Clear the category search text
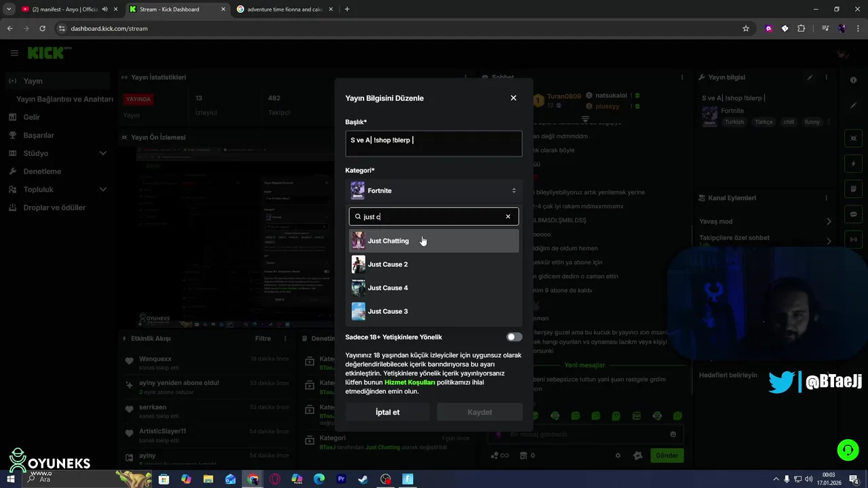Viewport: 868px width, 488px height. 508,216
